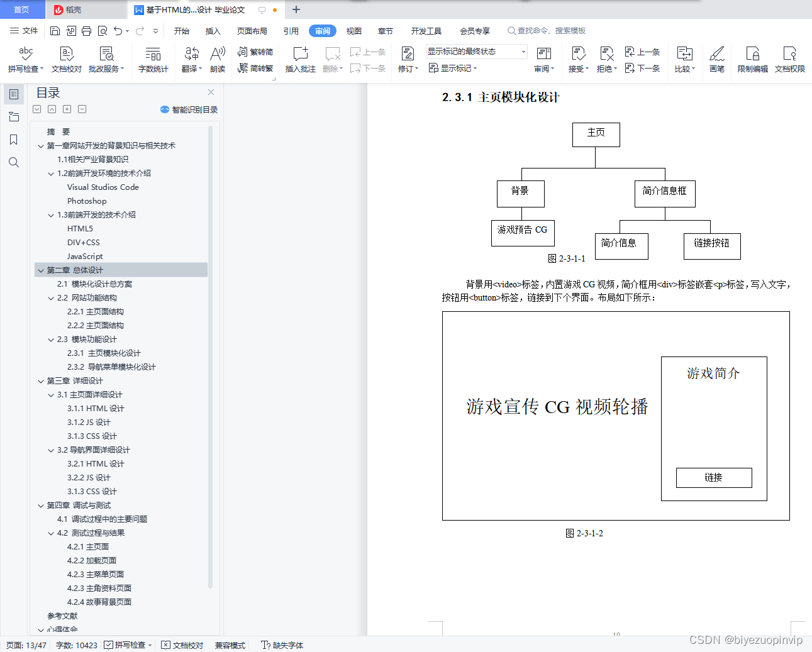Viewport: 812px width, 652px height.
Task: Click 比较 to compare documents
Action: point(684,60)
